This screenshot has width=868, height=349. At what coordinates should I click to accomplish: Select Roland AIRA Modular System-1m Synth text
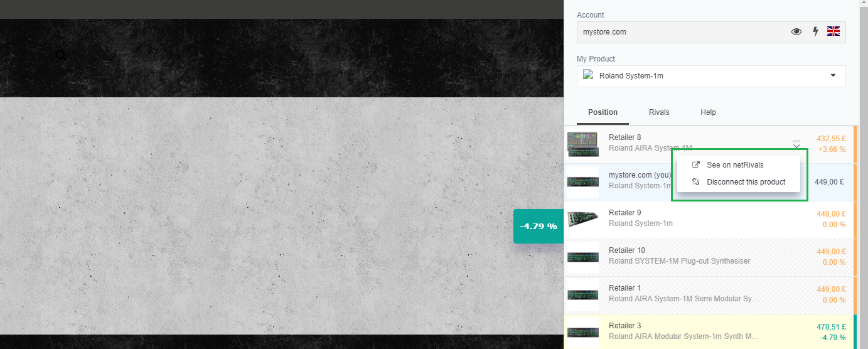(x=684, y=336)
